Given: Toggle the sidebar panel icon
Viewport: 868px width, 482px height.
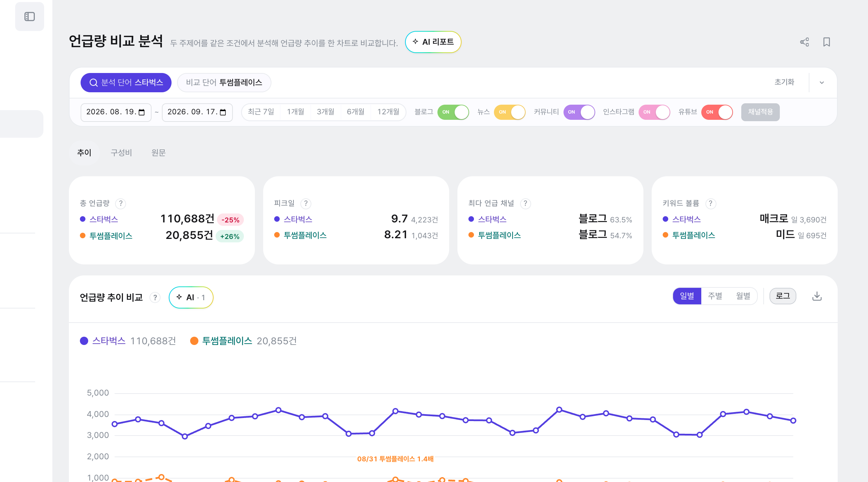Looking at the screenshot, I should pyautogui.click(x=30, y=17).
